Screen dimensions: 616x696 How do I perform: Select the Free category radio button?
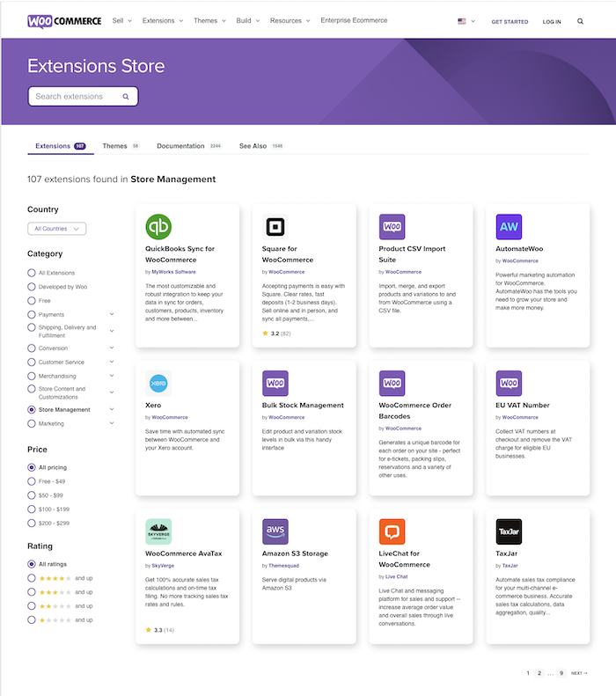point(32,301)
